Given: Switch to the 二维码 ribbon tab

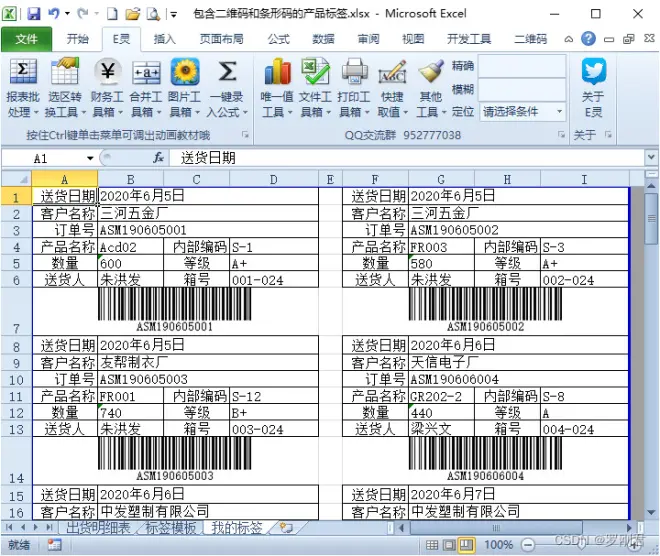Looking at the screenshot, I should (530, 39).
